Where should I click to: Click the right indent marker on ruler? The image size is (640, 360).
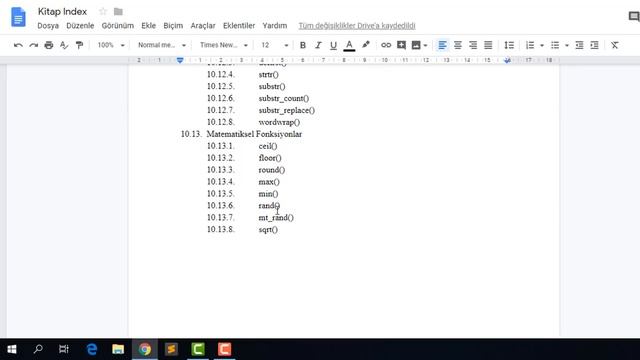pyautogui.click(x=507, y=60)
